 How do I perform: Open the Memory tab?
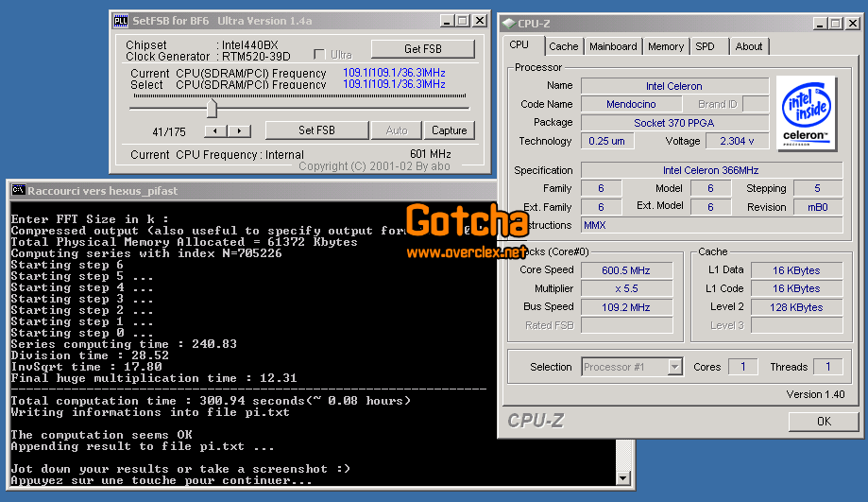coord(665,46)
